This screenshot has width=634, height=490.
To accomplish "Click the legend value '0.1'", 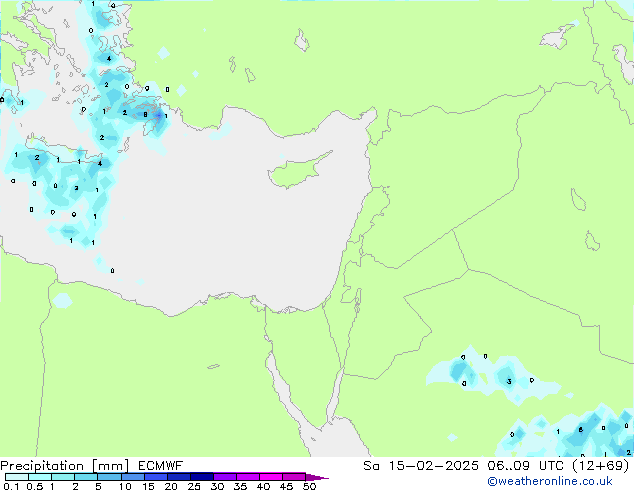I will [11, 486].
